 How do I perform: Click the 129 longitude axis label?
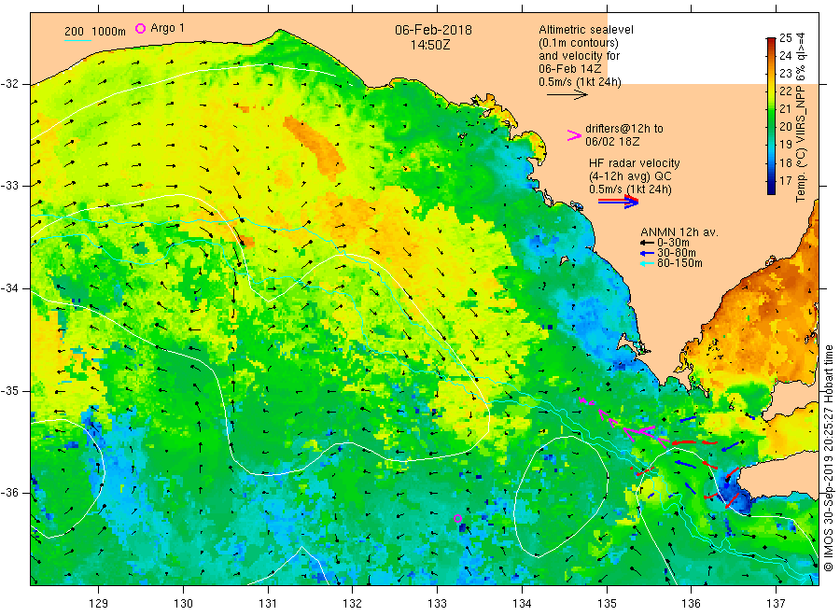click(99, 604)
